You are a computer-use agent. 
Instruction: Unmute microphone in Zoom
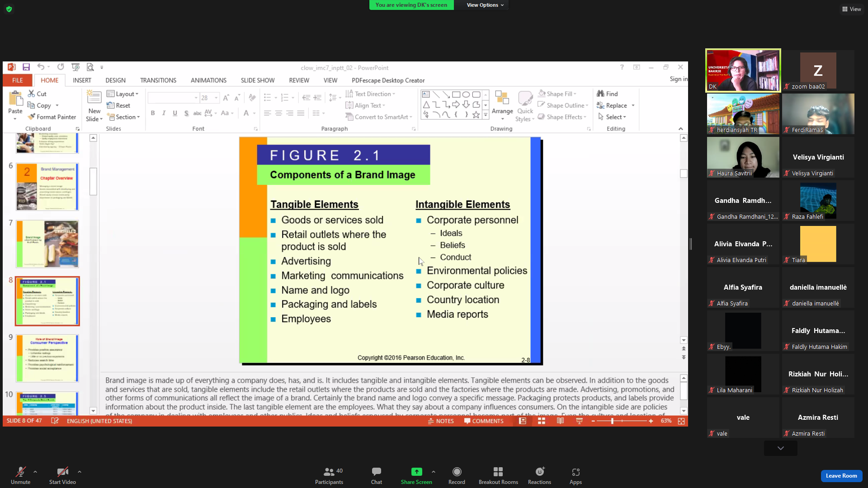[20, 476]
